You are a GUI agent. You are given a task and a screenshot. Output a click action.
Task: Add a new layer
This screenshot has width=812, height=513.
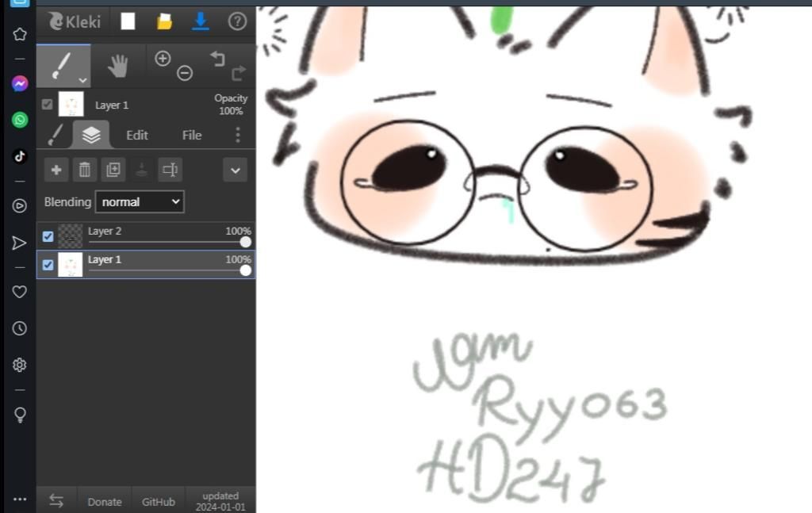56,170
